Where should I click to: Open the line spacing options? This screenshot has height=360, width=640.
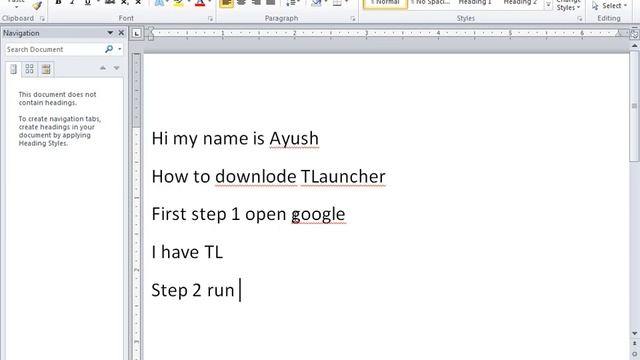pos(293,3)
